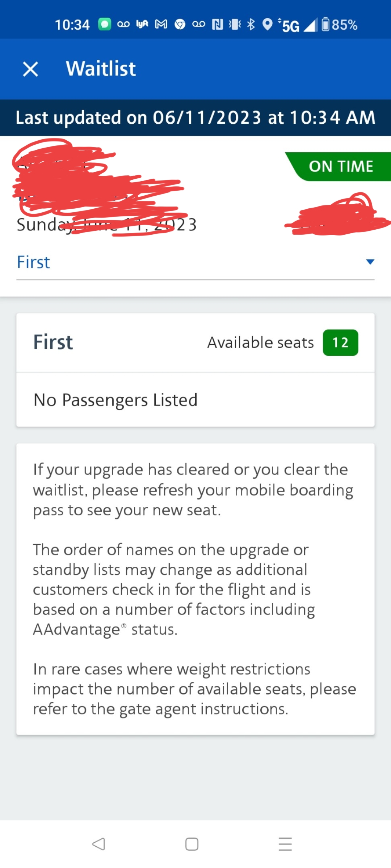Tap the First section card heading

[53, 342]
